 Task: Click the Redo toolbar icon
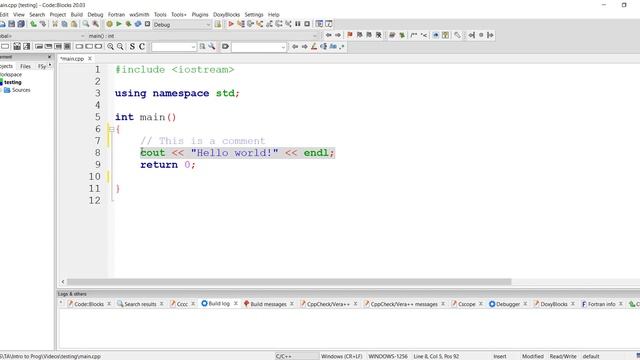point(43,24)
